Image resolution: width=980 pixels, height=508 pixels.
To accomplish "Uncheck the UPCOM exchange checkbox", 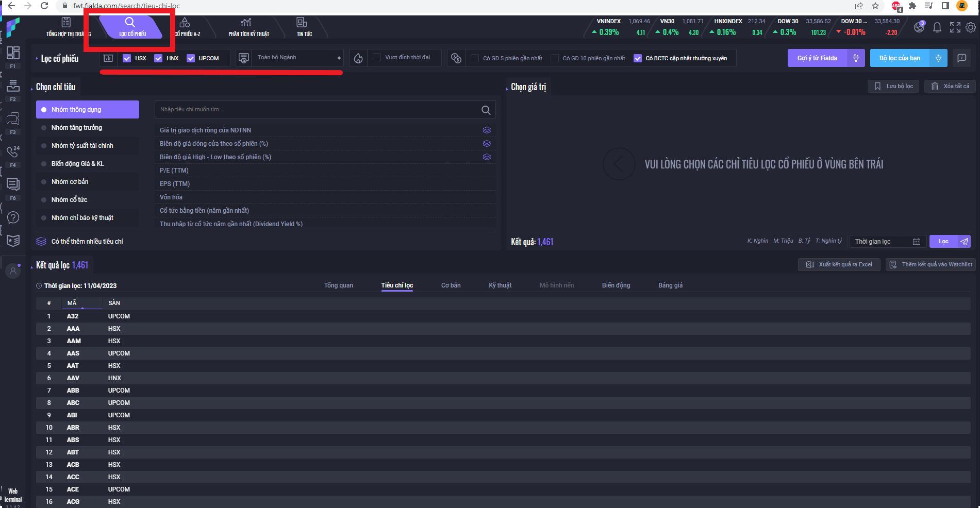I will click(191, 58).
